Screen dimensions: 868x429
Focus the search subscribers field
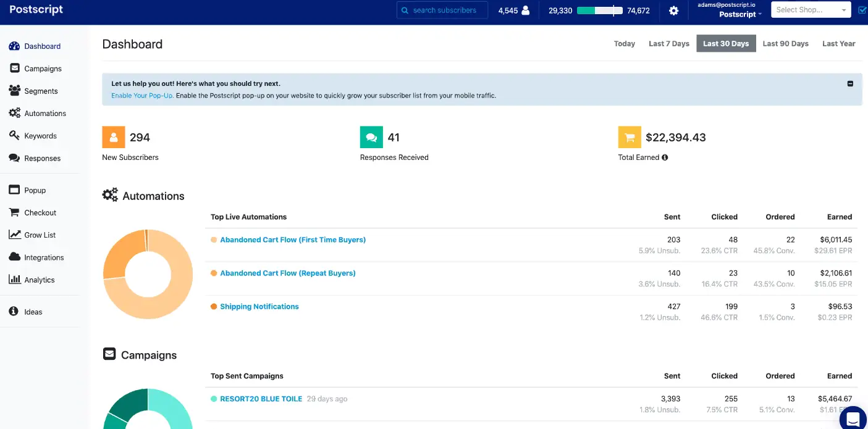pyautogui.click(x=442, y=10)
